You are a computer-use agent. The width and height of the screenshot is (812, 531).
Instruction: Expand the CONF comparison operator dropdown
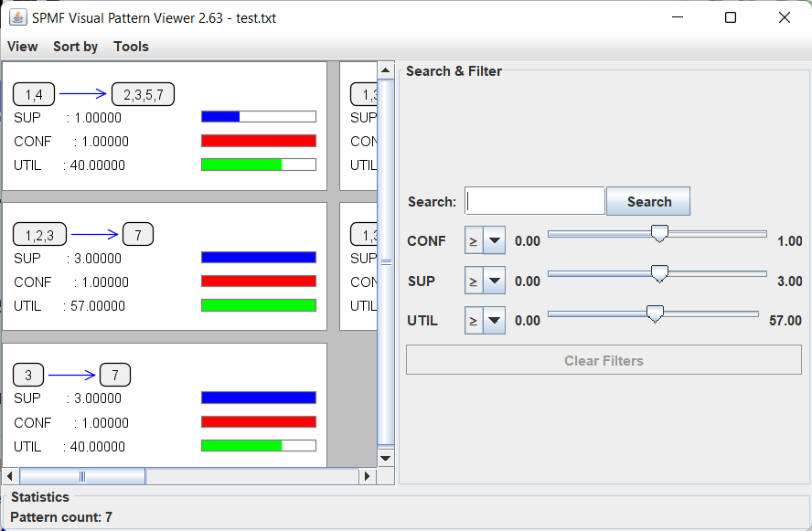pos(494,241)
